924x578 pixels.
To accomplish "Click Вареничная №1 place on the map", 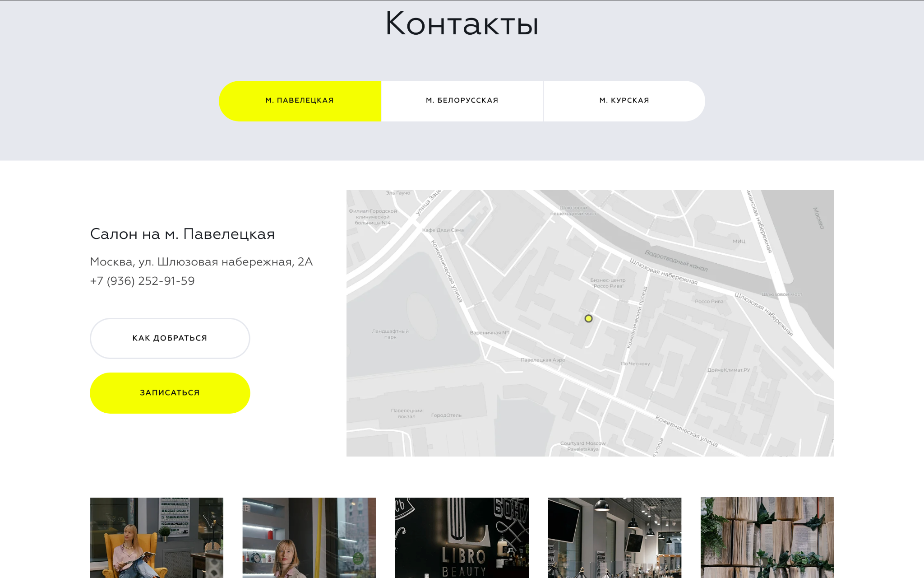I will (x=490, y=333).
